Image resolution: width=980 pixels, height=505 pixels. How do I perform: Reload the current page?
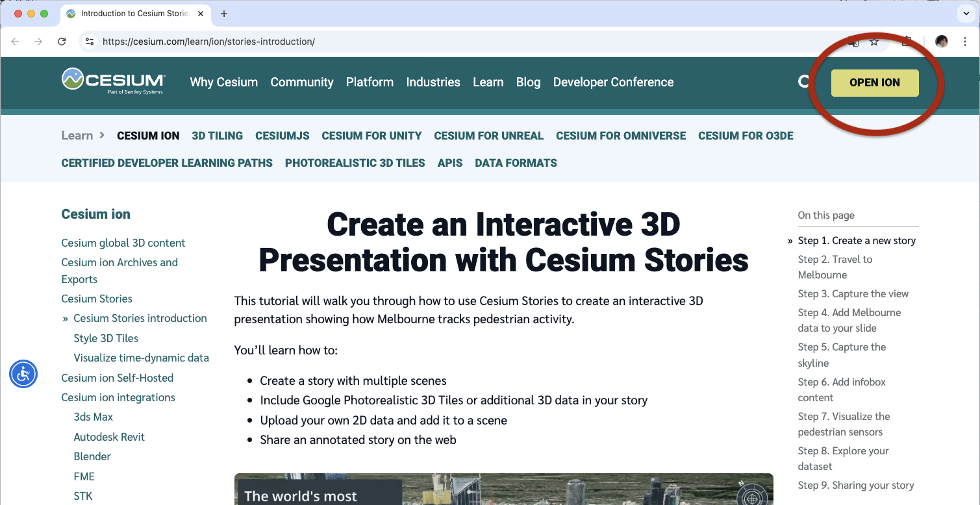coord(62,41)
